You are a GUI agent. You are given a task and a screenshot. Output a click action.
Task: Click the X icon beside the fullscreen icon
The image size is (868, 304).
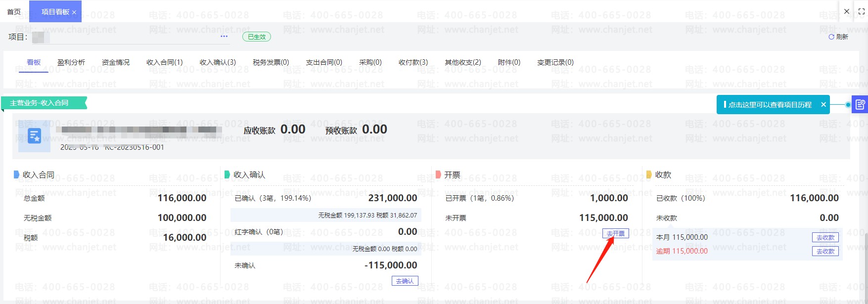(x=847, y=11)
